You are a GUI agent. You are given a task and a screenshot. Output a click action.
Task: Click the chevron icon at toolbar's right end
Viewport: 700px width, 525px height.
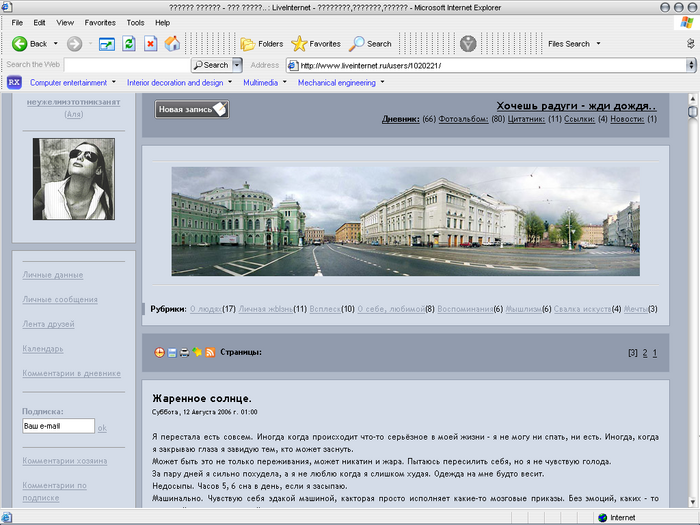pos(691,44)
